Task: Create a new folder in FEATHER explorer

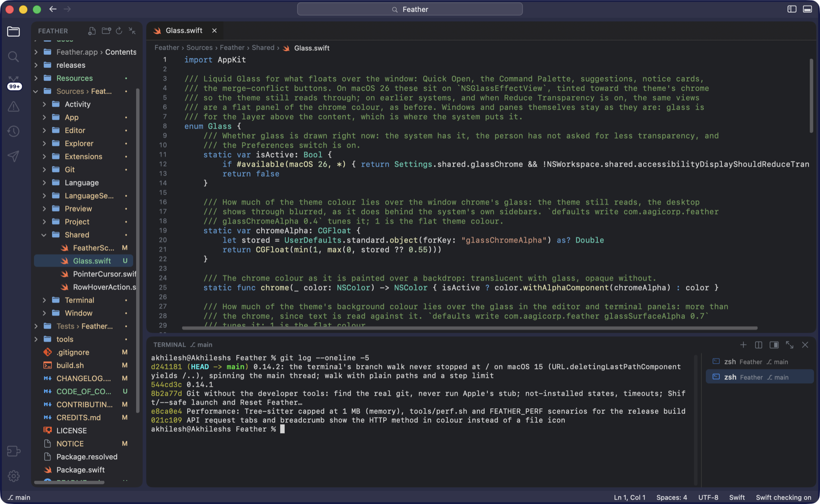Action: point(106,31)
